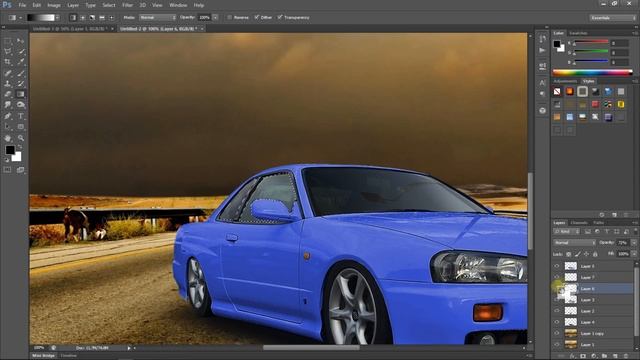The height and width of the screenshot is (360, 640).
Task: Open the Filter menu
Action: [x=127, y=5]
